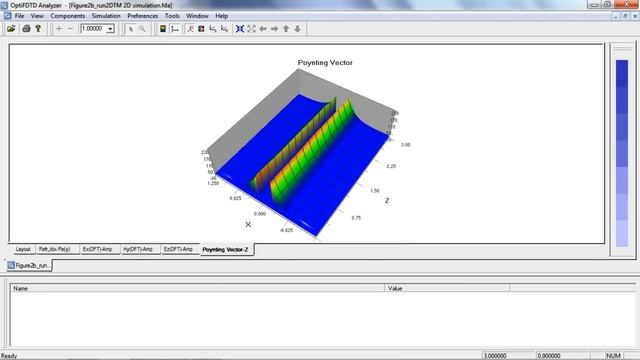Click the second slice view icon
The height and width of the screenshot is (360, 640).
coord(224,29)
